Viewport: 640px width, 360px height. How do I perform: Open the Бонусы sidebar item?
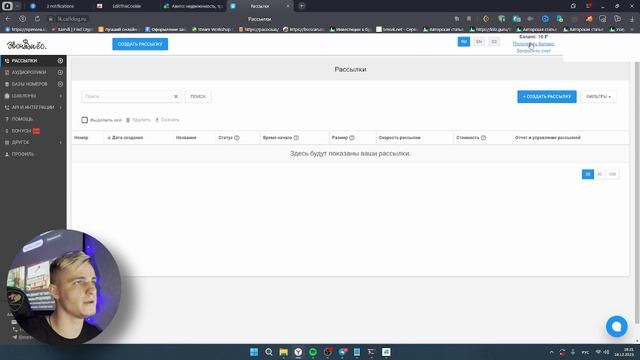22,131
